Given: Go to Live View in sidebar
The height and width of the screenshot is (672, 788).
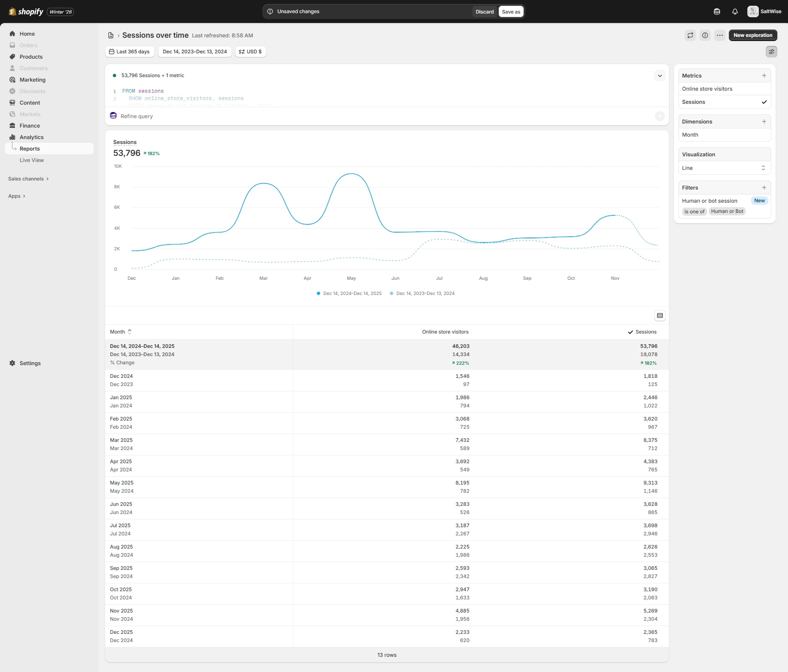Looking at the screenshot, I should point(32,160).
